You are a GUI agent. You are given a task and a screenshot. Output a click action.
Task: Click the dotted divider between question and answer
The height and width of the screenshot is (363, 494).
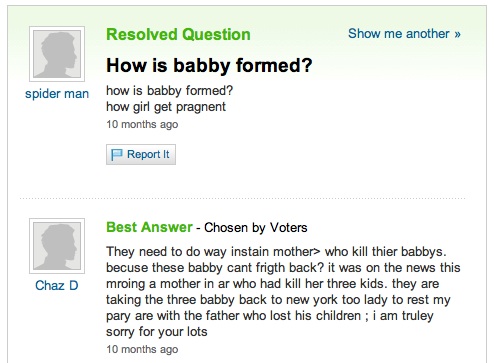pyautogui.click(x=243, y=198)
